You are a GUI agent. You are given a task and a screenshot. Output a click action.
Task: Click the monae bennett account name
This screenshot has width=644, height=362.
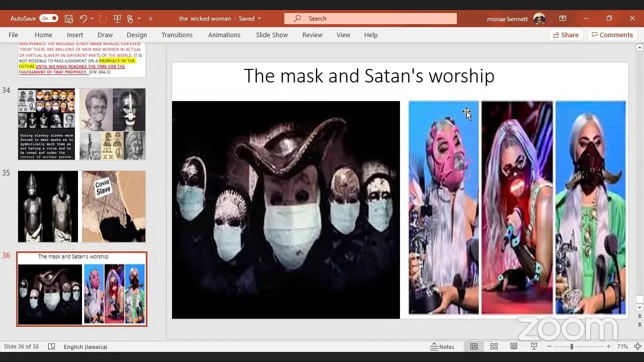coord(507,19)
